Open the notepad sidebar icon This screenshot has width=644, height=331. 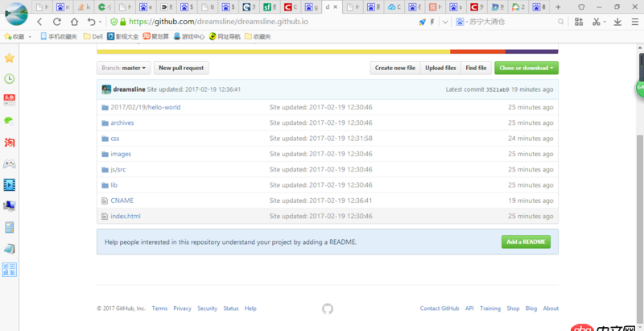point(10,249)
